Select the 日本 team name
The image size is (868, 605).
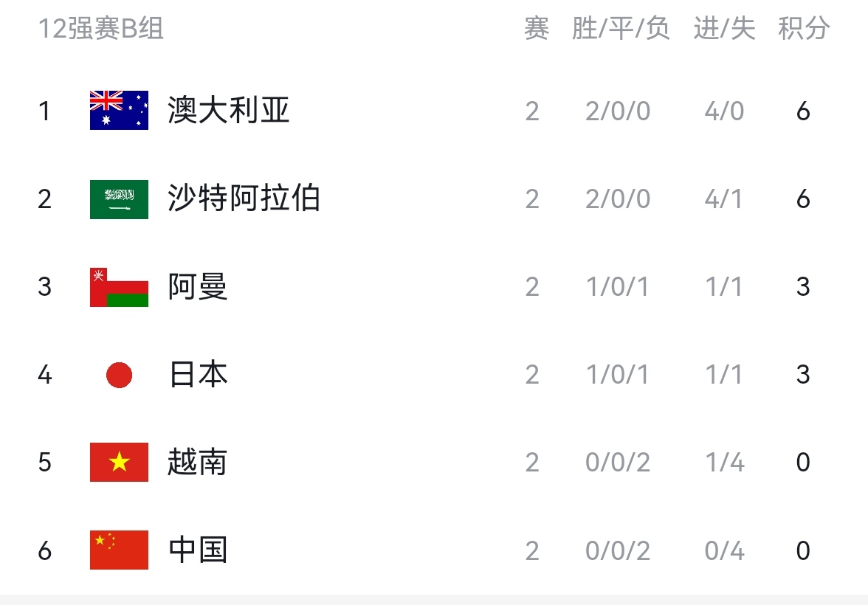tap(198, 375)
